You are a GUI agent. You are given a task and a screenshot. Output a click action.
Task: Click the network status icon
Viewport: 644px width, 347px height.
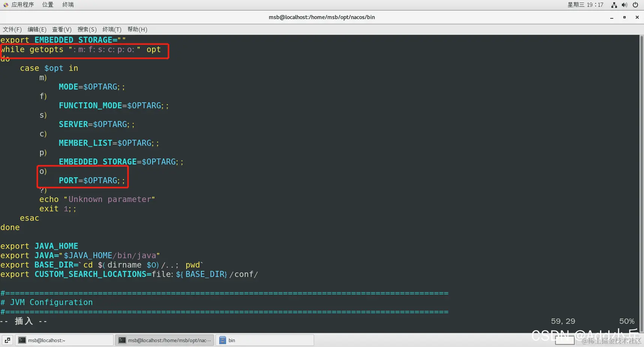coord(614,5)
